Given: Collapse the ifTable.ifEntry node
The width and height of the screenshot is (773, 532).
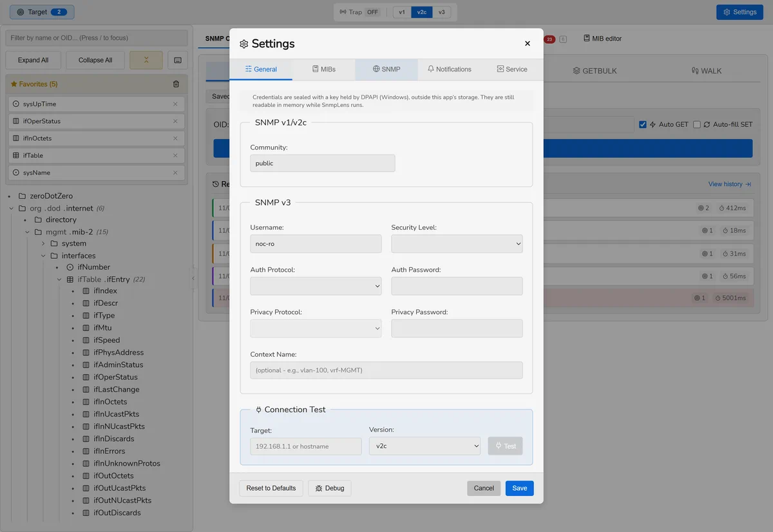Looking at the screenshot, I should coord(59,280).
